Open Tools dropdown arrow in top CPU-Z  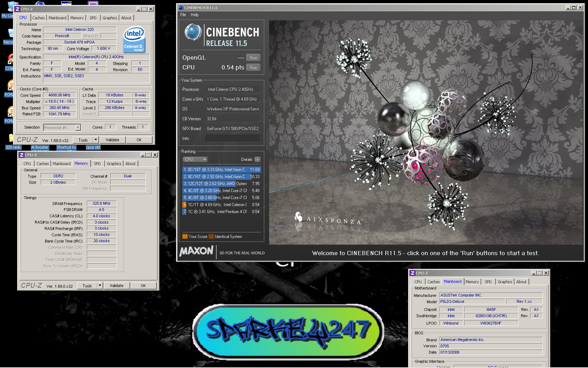pos(96,140)
